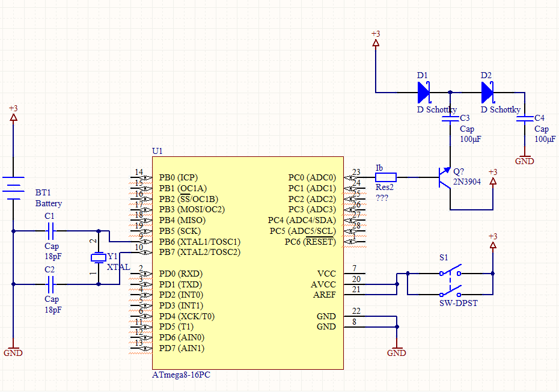
Task: Select the Y1 crystal symbol
Action: (x=99, y=257)
